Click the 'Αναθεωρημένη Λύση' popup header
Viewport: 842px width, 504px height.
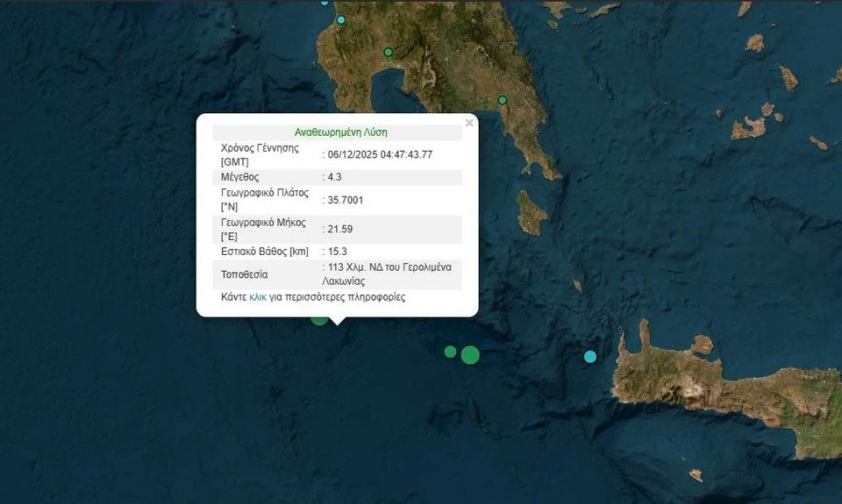coord(340,132)
